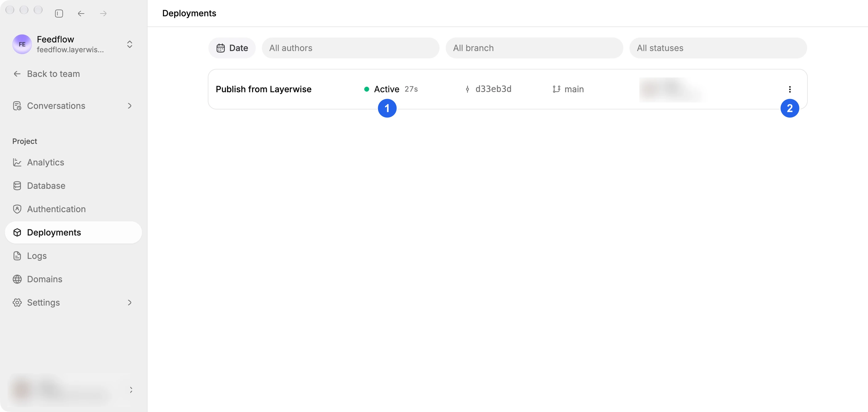Open the Feedflow project switcher chevrons
868x412 pixels.
(x=130, y=44)
